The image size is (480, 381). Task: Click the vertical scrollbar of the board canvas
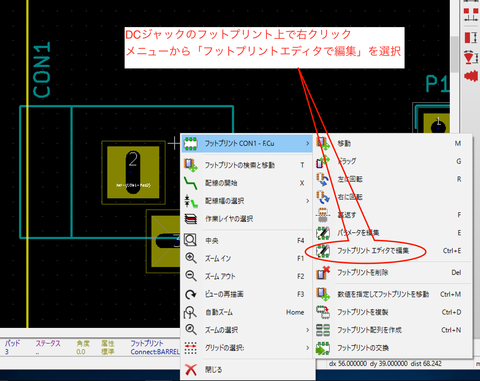pyautogui.click(x=454, y=53)
